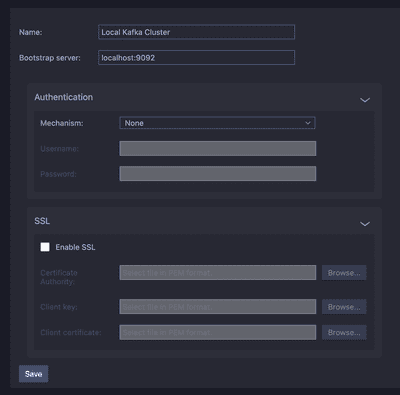The height and width of the screenshot is (395, 400).
Task: Focus the Bootstrap server field
Action: 196,58
